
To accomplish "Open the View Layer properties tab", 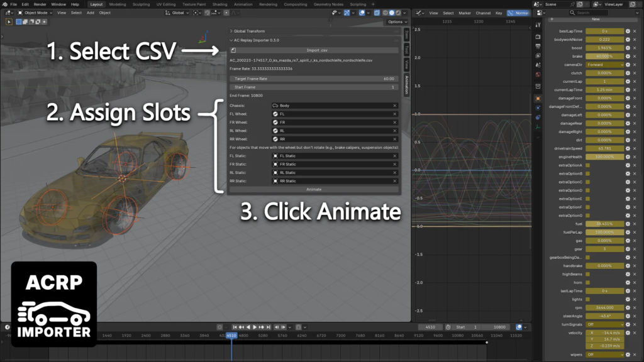I will (x=538, y=55).
